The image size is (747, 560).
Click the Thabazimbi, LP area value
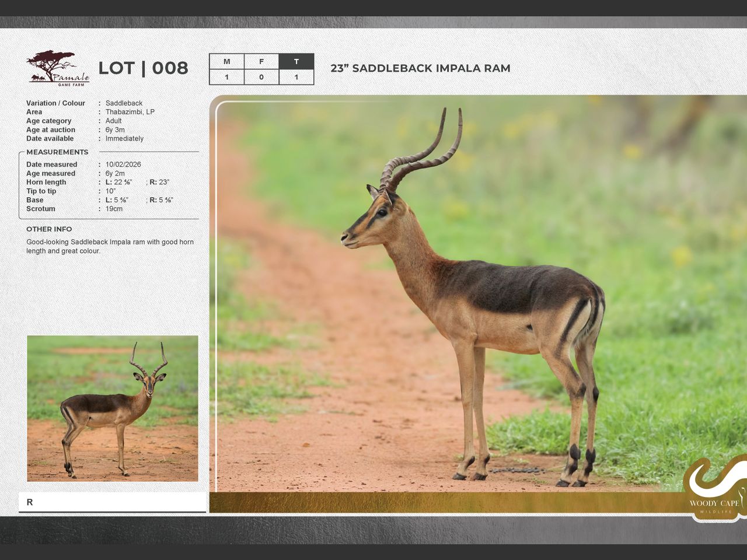[130, 112]
